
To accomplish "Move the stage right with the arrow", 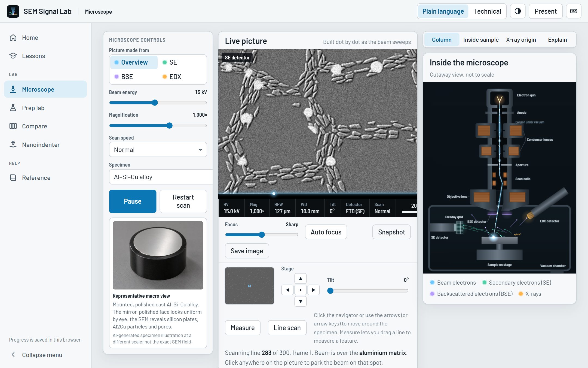I will coord(314,290).
